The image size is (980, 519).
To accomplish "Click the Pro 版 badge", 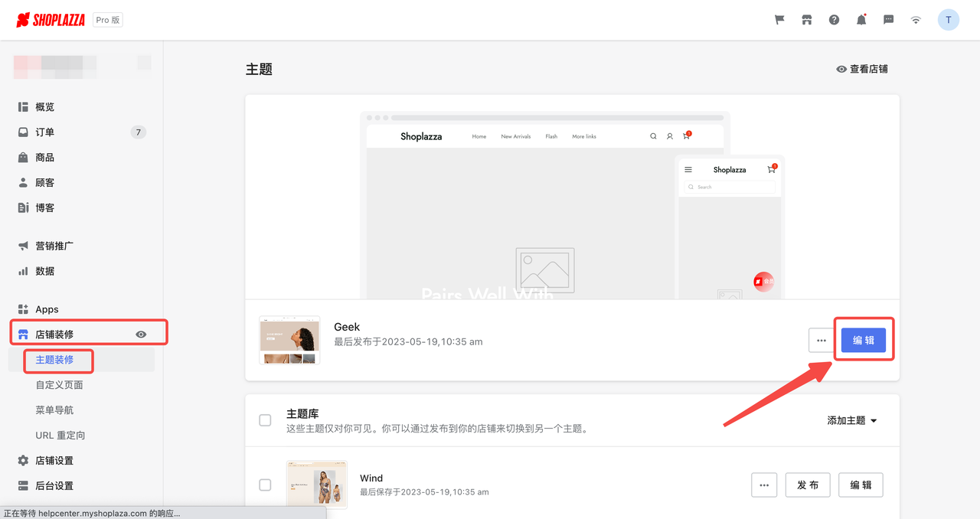I will (x=108, y=20).
